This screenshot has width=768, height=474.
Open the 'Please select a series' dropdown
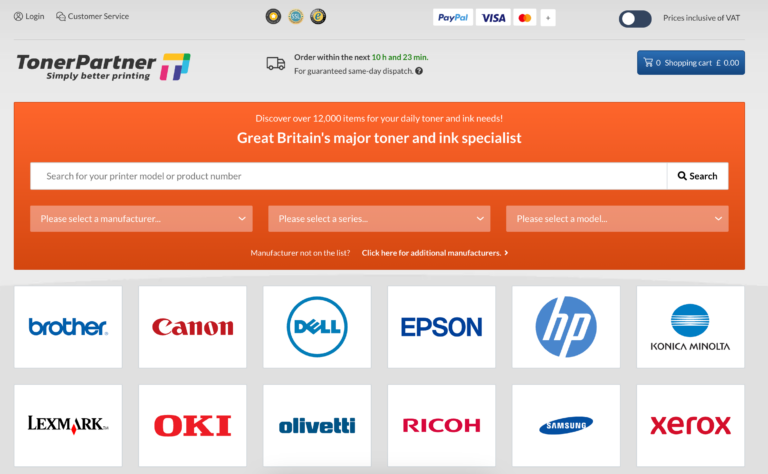coord(379,218)
